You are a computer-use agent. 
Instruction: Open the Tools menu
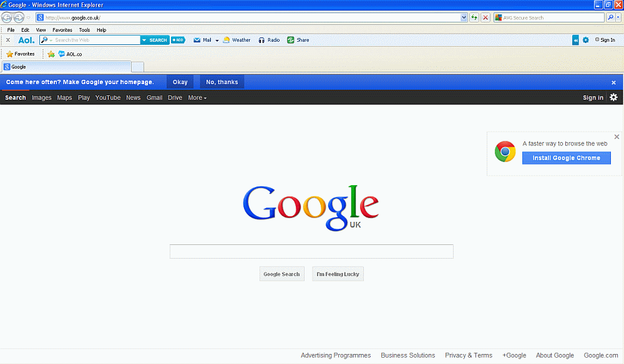(x=84, y=30)
